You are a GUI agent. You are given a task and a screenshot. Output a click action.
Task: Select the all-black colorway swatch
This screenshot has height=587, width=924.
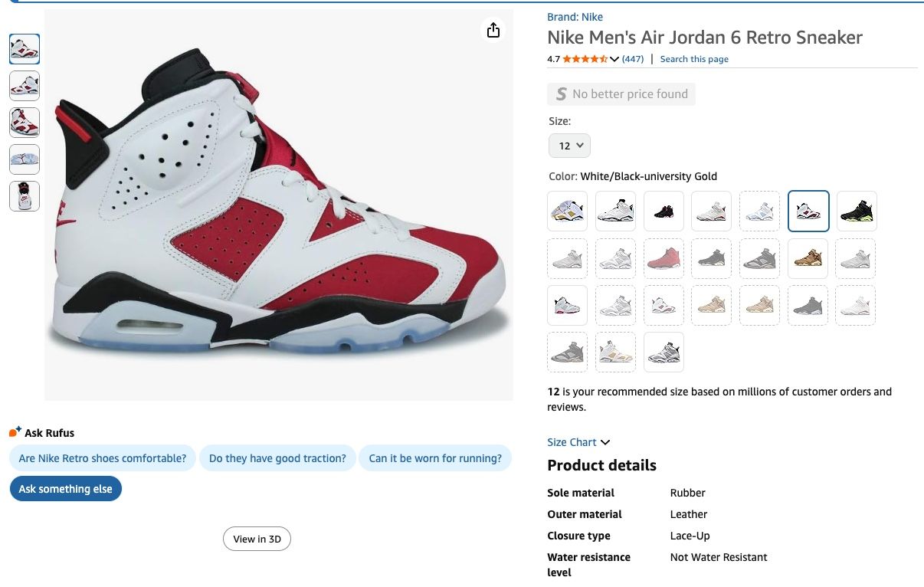point(664,211)
